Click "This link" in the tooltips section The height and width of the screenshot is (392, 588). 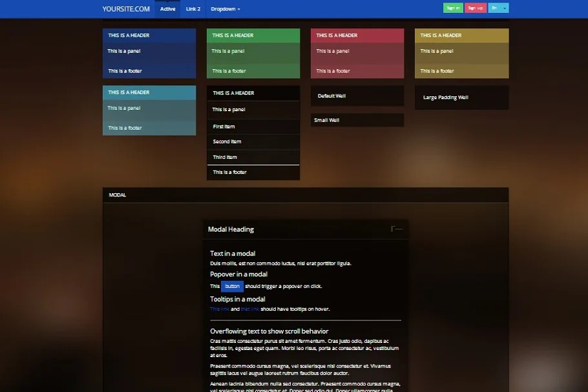[219, 309]
